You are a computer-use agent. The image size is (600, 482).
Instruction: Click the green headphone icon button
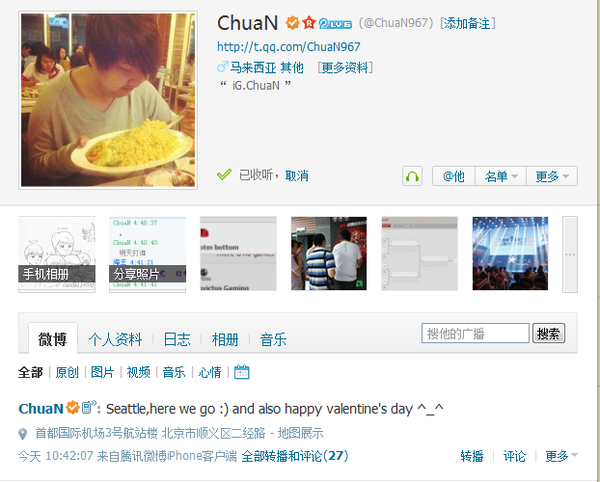[x=412, y=176]
